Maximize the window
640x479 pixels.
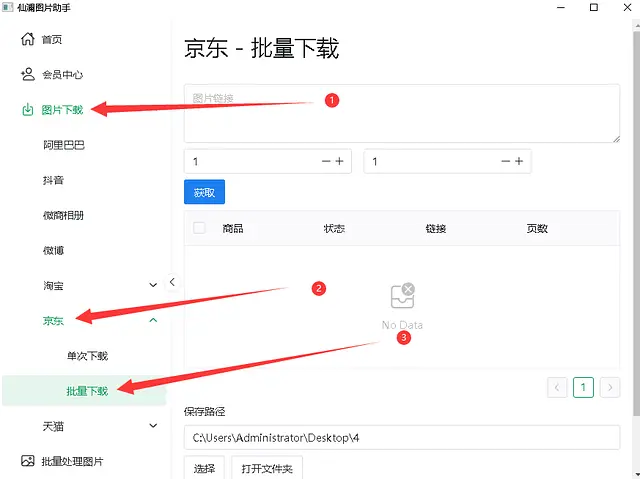click(x=594, y=7)
